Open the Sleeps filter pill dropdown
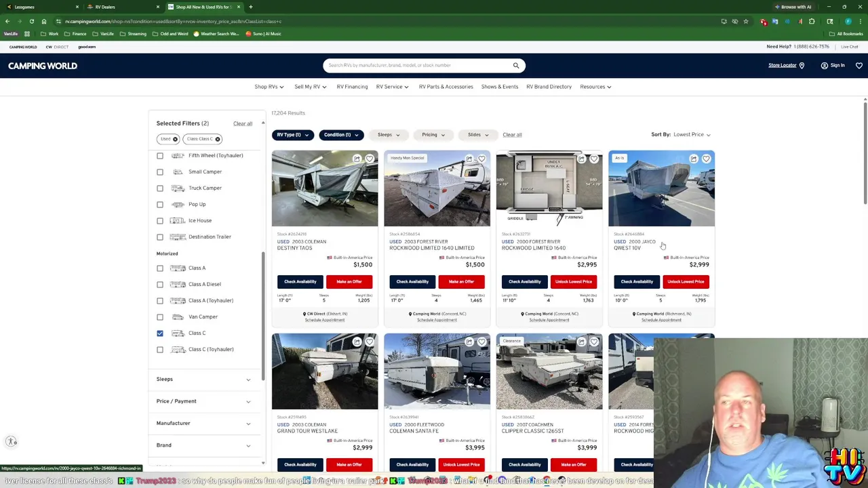This screenshot has height=488, width=868. (389, 135)
